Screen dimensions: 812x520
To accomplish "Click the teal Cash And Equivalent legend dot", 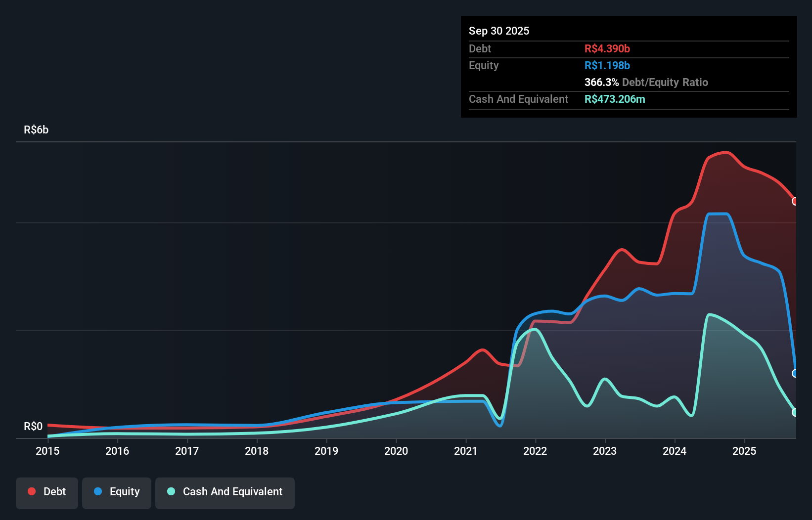I will [x=171, y=491].
